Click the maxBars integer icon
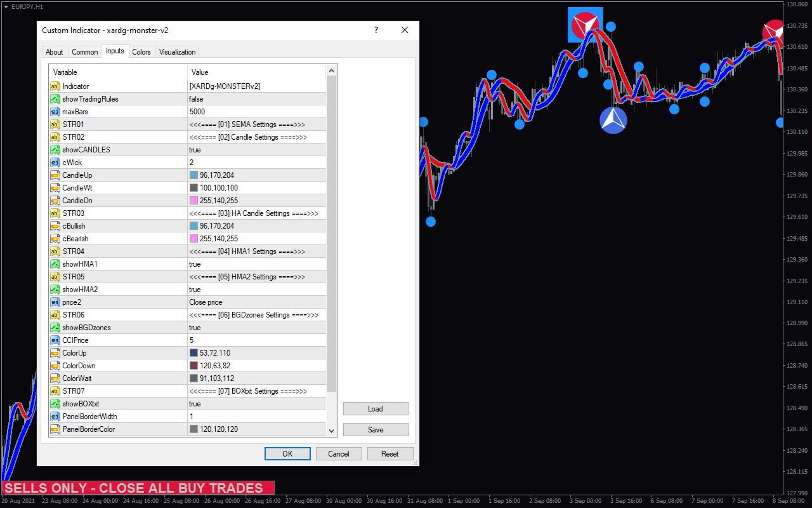 point(55,112)
